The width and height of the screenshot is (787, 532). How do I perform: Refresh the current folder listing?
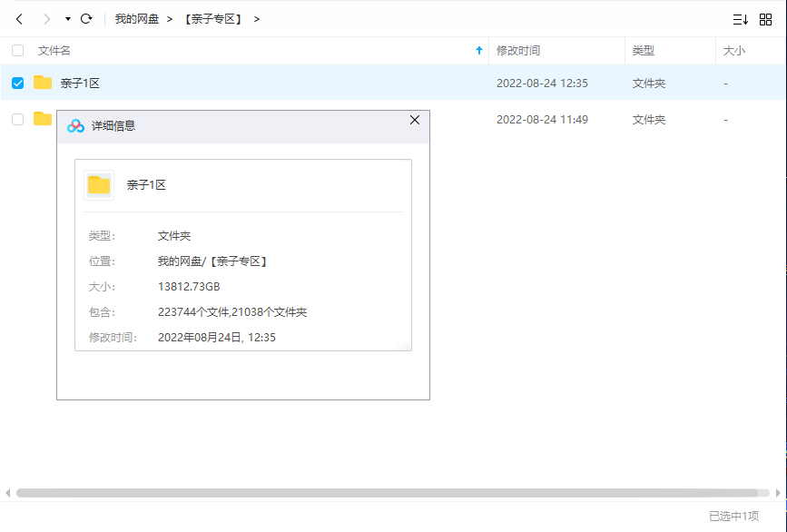point(86,19)
